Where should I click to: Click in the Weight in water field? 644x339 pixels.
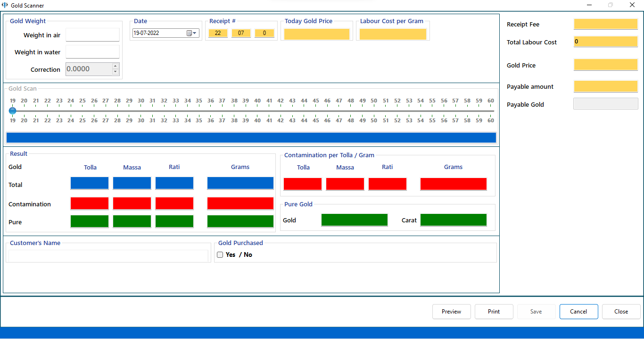[92, 52]
